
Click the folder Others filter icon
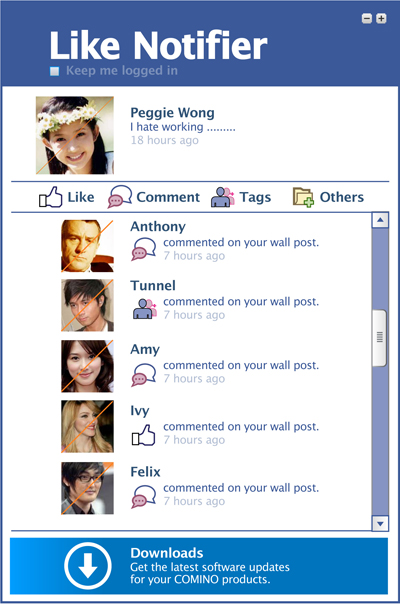pyautogui.click(x=303, y=197)
